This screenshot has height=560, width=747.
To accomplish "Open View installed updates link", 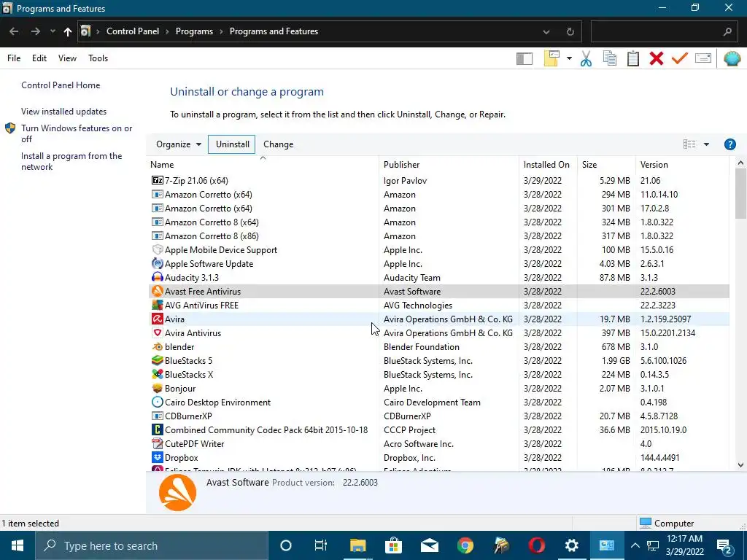I will (x=64, y=112).
